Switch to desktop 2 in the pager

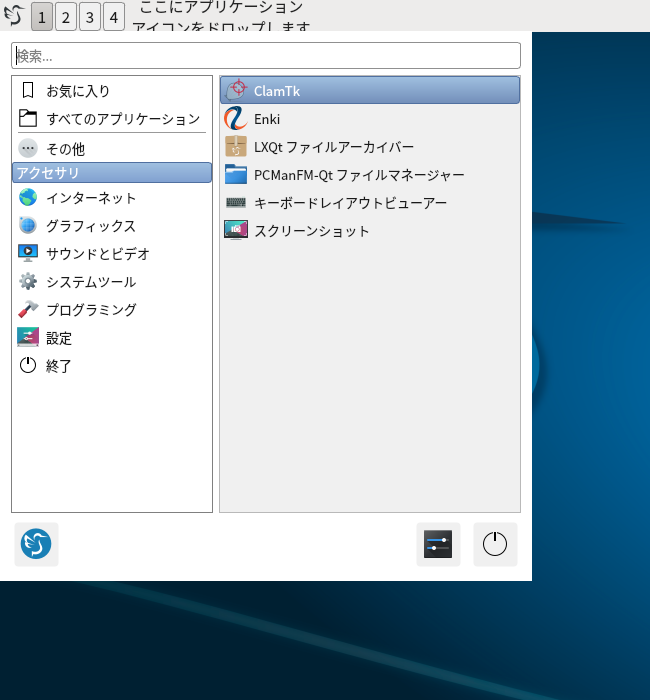(x=66, y=17)
